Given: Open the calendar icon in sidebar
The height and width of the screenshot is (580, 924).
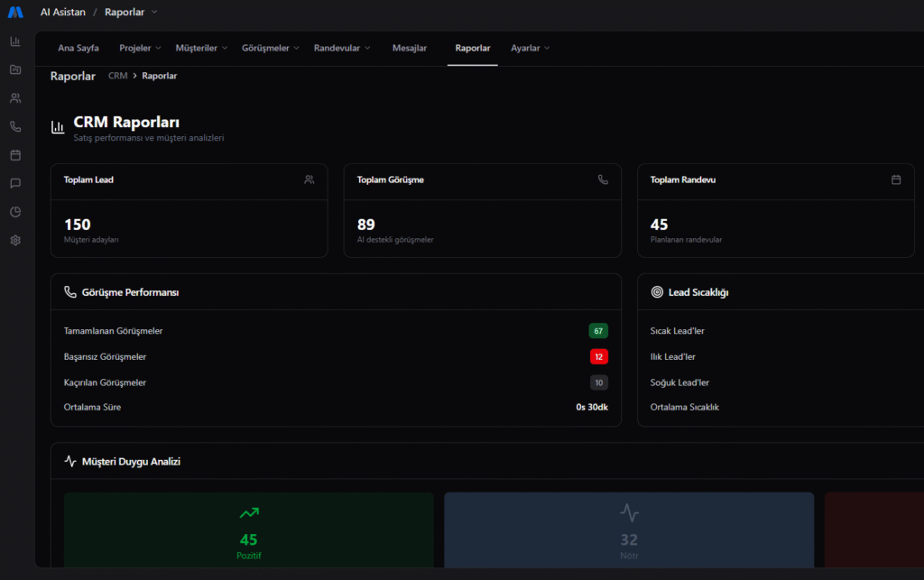Looking at the screenshot, I should tap(15, 155).
